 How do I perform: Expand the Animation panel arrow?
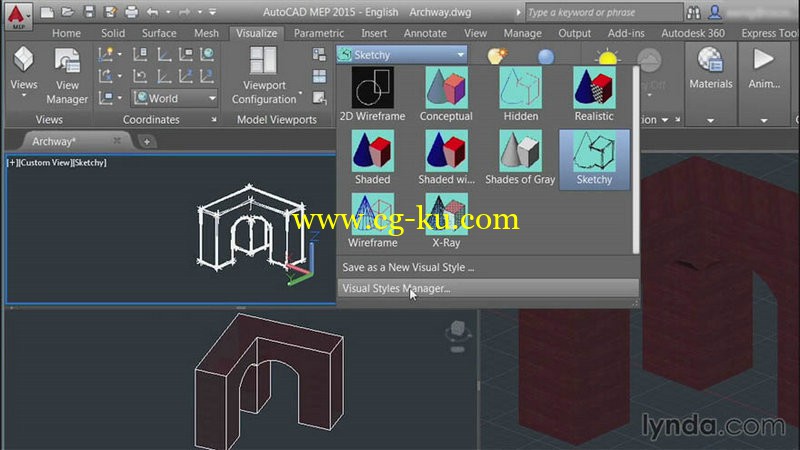(x=764, y=120)
